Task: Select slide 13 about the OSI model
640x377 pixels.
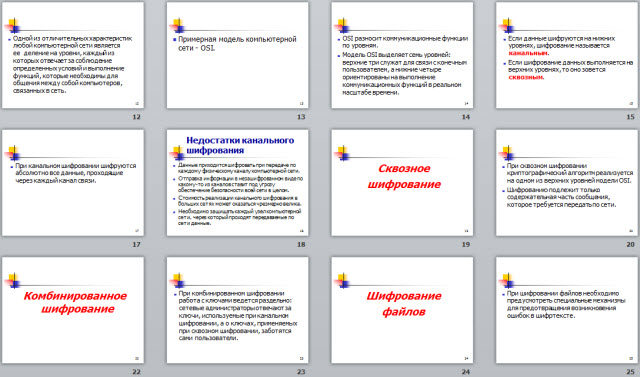Action: [238, 55]
